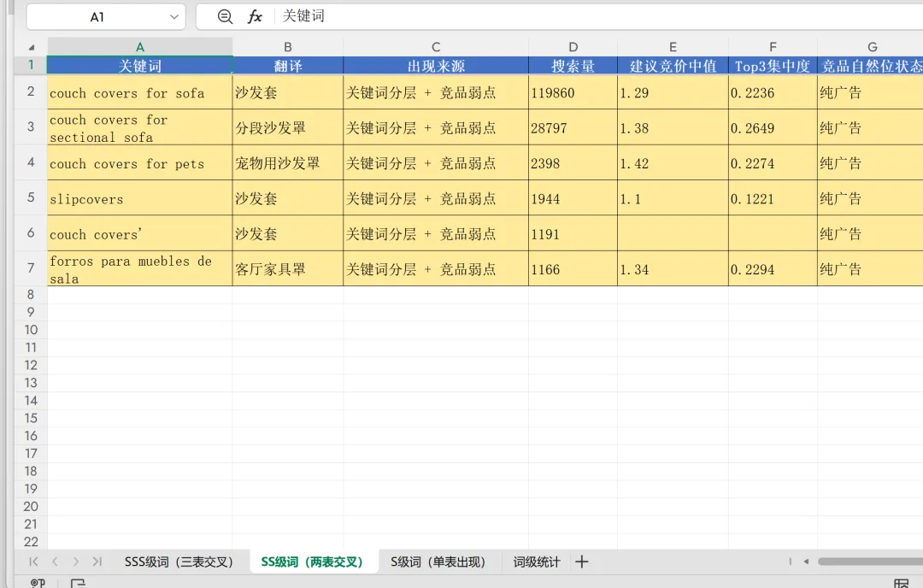Click header cell 翻译
The image size is (923, 588).
tap(288, 65)
